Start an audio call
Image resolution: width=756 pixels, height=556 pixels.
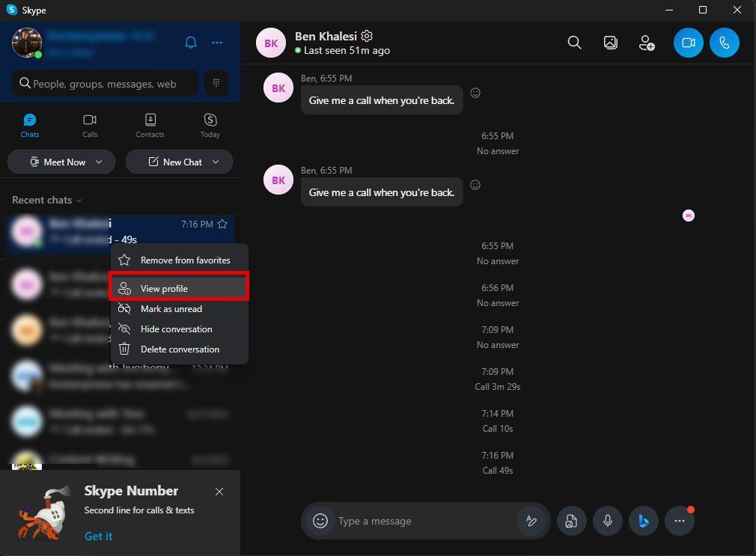724,43
